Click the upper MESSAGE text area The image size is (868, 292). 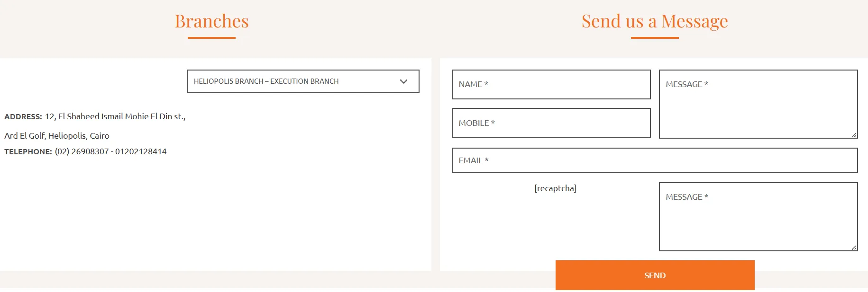[x=758, y=104]
